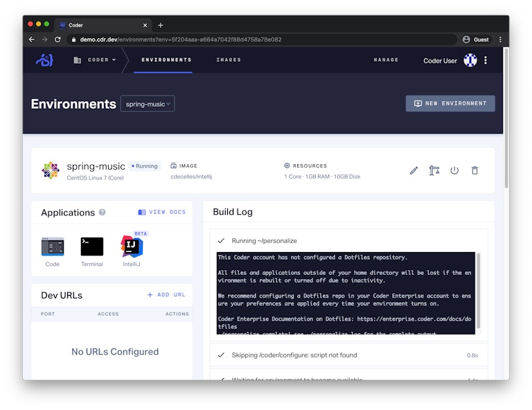Click the NEW ENVIRONMENT button
Image resolution: width=532 pixels, height=410 pixels.
click(x=450, y=103)
